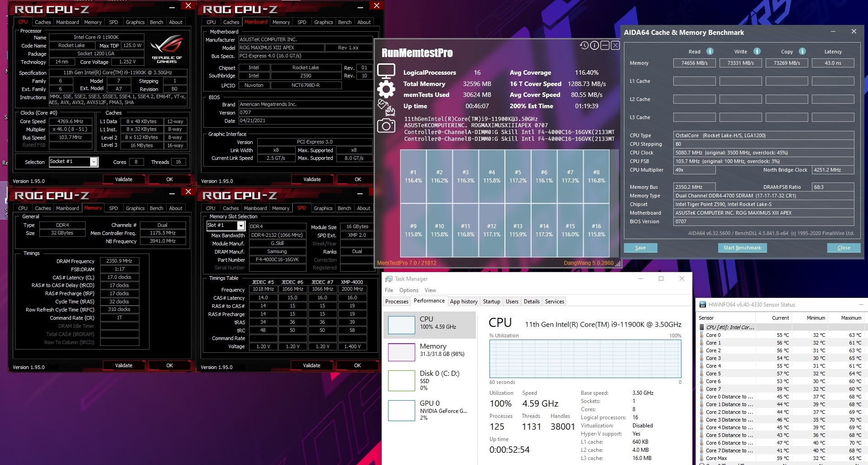Select memtest tile #8 showing 116.8%
This screenshot has height=465, width=868.
click(596, 176)
